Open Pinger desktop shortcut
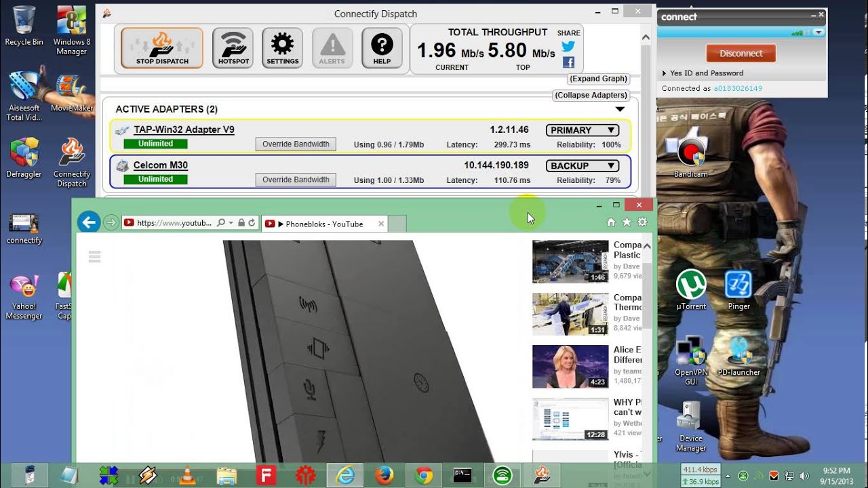 click(x=738, y=291)
